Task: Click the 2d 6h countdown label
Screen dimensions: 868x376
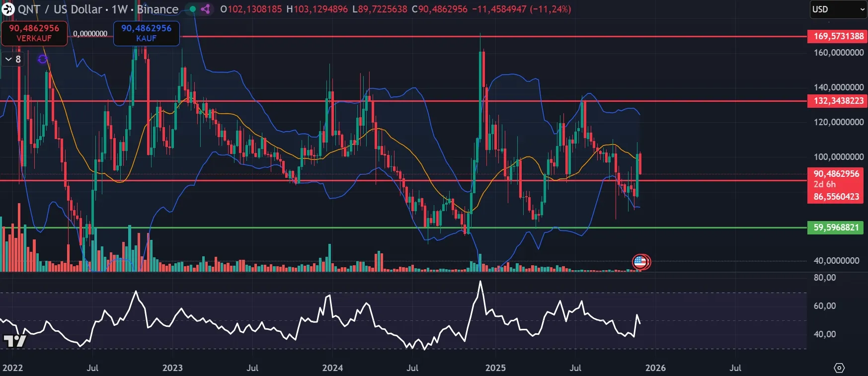Action: [x=825, y=184]
